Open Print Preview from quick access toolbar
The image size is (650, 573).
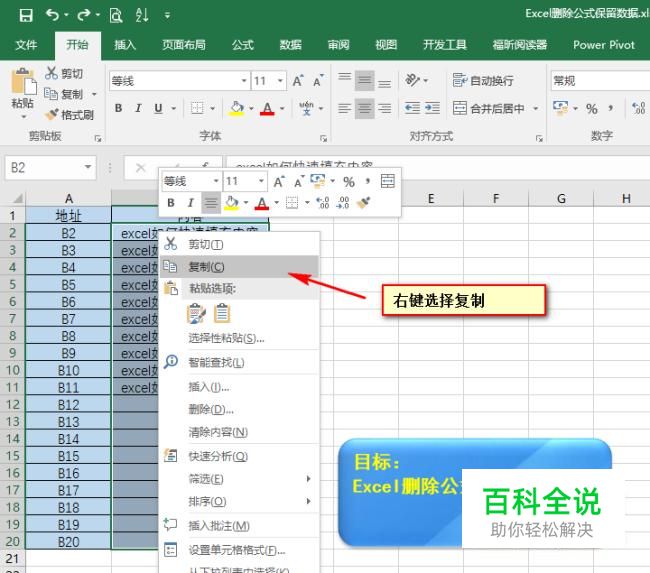tap(116, 15)
